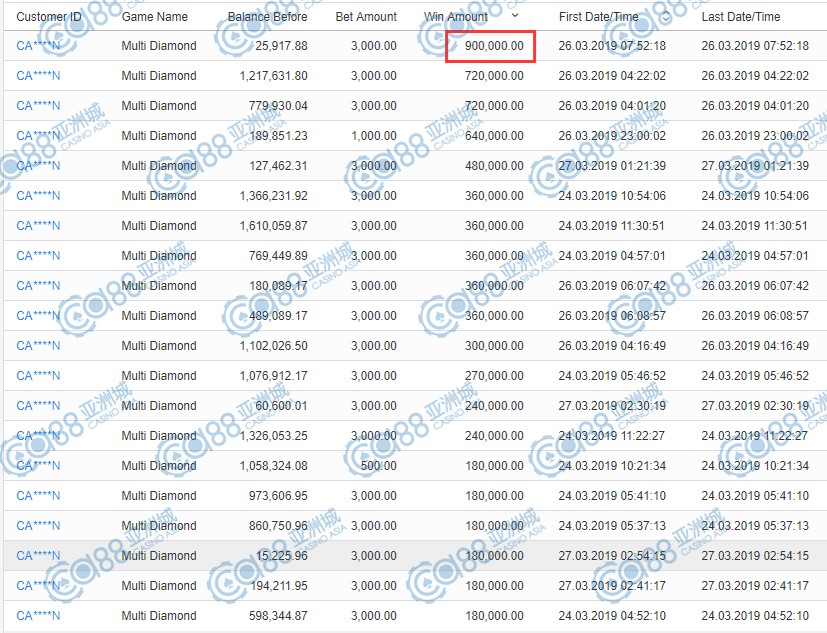Click the Game Name column header
827x633 pixels.
click(x=154, y=16)
